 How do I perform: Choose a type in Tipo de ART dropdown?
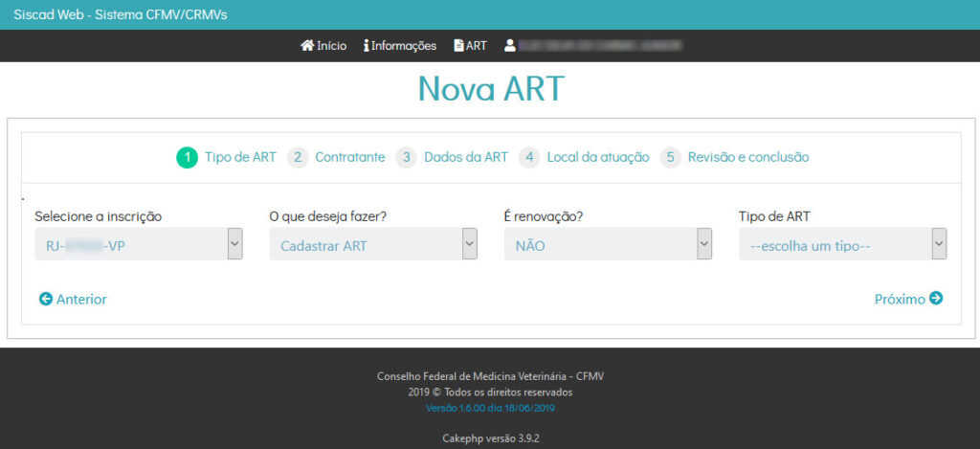(842, 245)
